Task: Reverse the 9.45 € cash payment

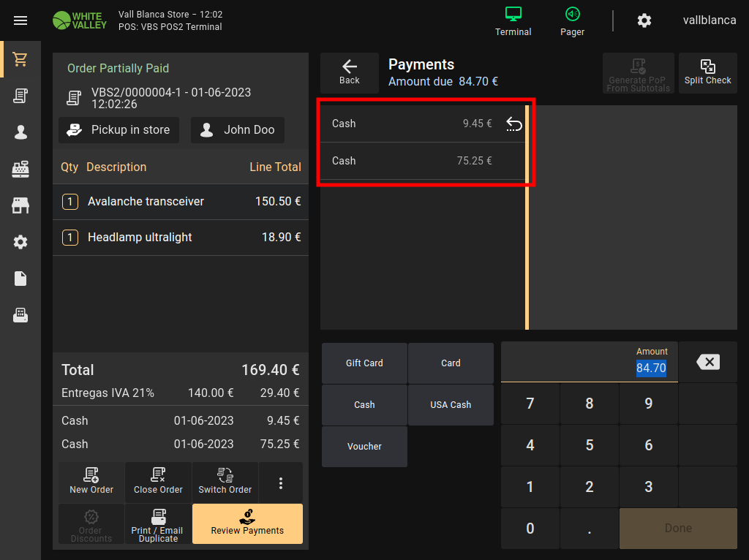Action: [x=513, y=124]
